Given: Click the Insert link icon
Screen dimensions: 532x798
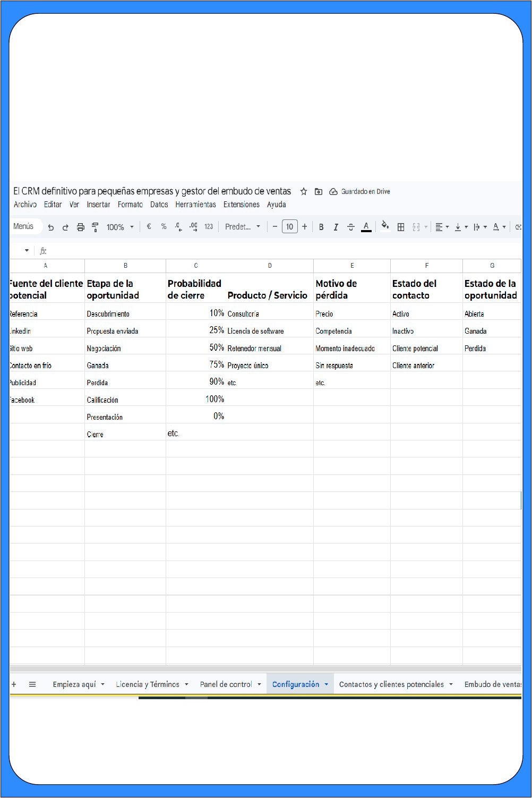Looking at the screenshot, I should 518,227.
